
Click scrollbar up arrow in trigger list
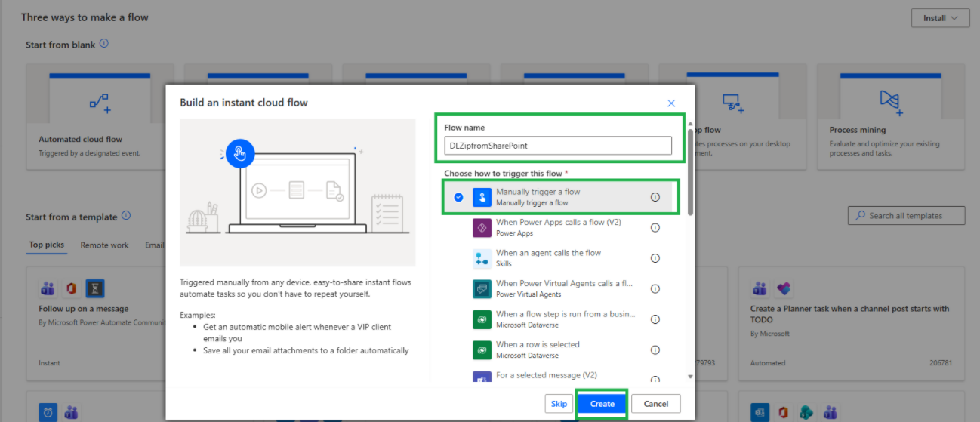690,125
